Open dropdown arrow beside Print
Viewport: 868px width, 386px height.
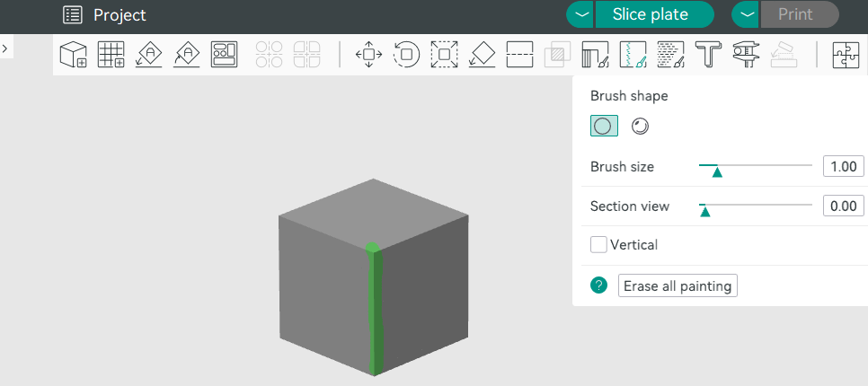(746, 15)
